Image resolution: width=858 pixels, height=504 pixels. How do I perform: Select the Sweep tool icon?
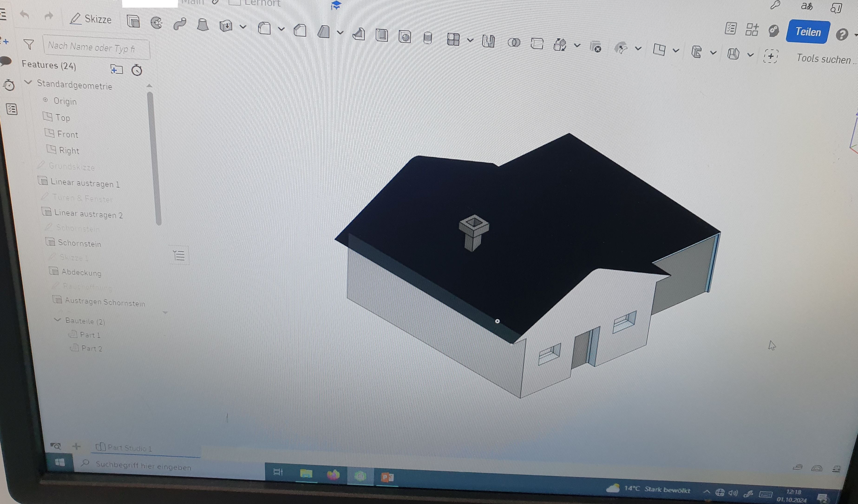pos(180,24)
